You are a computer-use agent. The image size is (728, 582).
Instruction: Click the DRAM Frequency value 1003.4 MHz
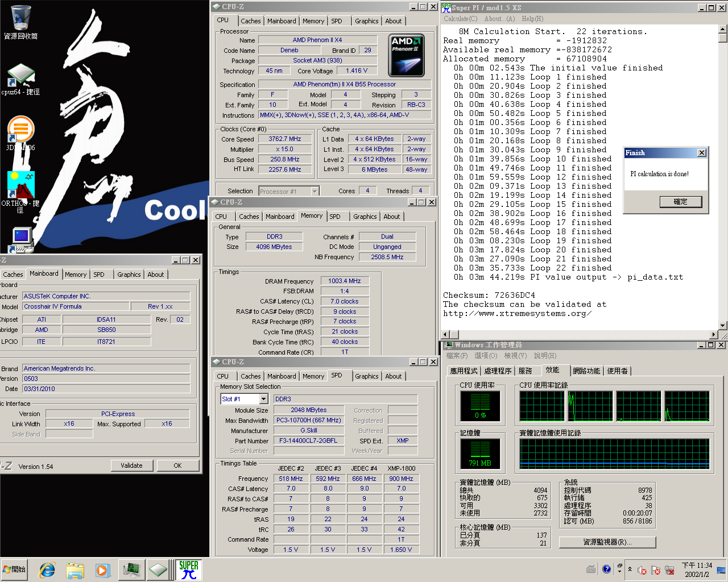344,281
